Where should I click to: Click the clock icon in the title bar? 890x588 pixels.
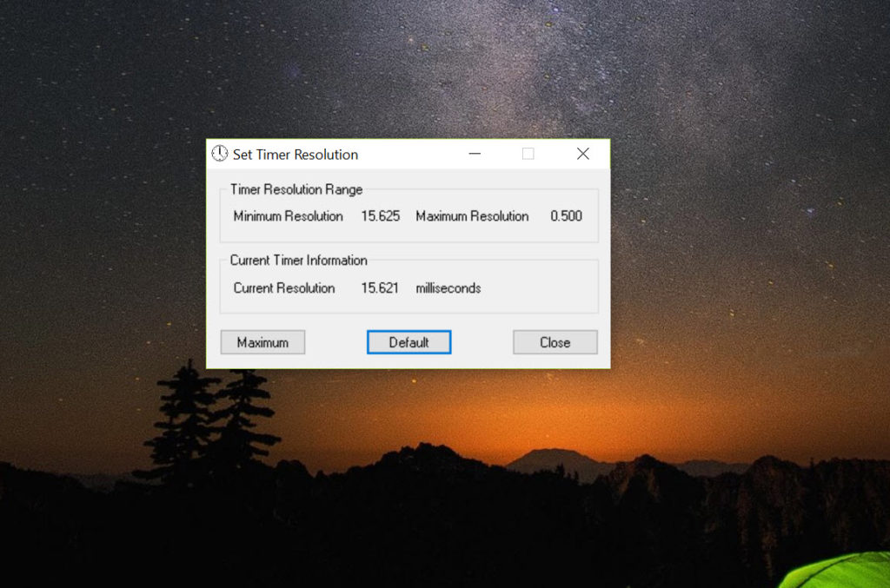point(220,154)
